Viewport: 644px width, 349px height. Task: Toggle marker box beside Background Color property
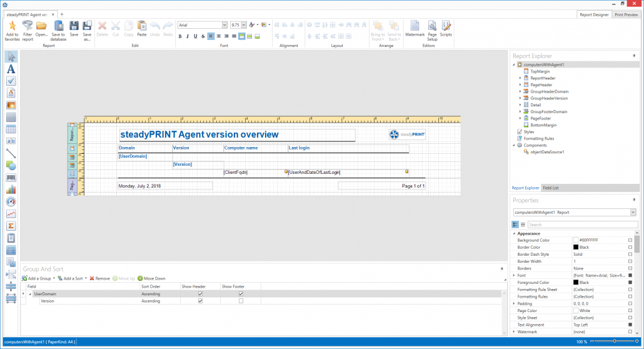630,240
